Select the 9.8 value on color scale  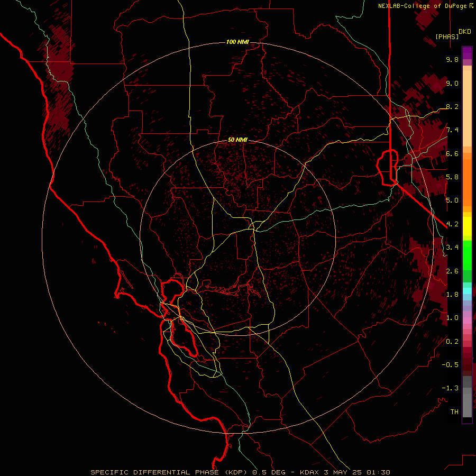452,60
